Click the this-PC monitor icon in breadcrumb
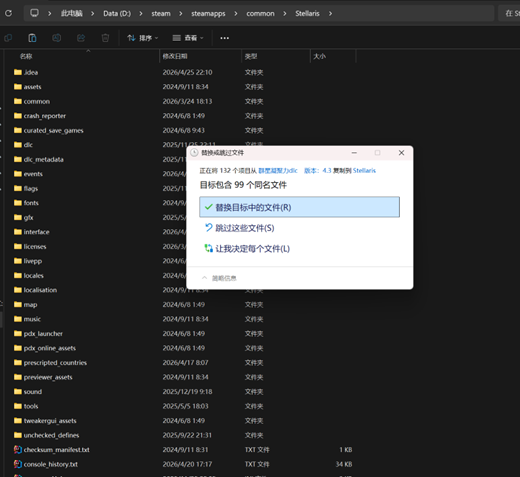 pyautogui.click(x=34, y=13)
